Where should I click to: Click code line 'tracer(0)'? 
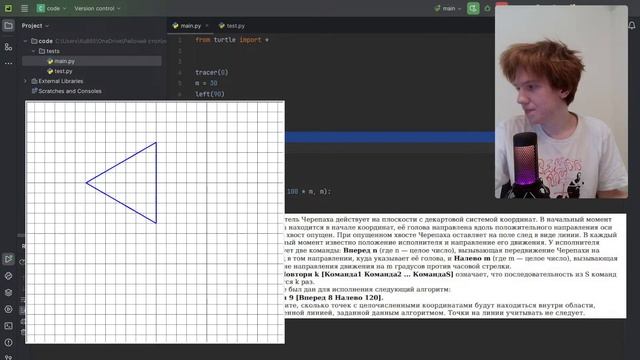tap(211, 73)
